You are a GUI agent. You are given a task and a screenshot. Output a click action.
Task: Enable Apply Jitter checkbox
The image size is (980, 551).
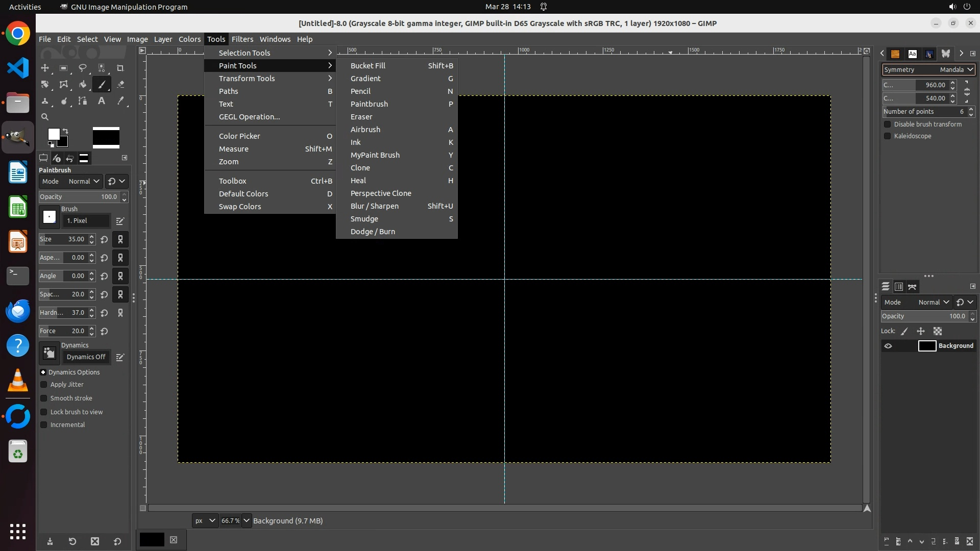tap(44, 385)
